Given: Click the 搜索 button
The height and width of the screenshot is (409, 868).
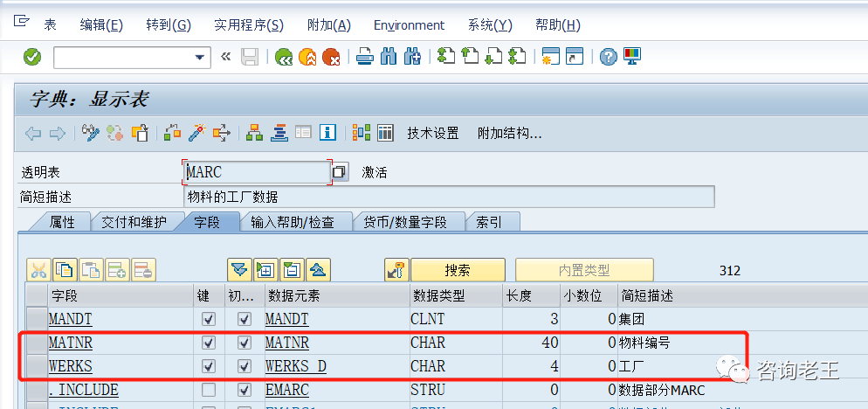Looking at the screenshot, I should tap(458, 270).
